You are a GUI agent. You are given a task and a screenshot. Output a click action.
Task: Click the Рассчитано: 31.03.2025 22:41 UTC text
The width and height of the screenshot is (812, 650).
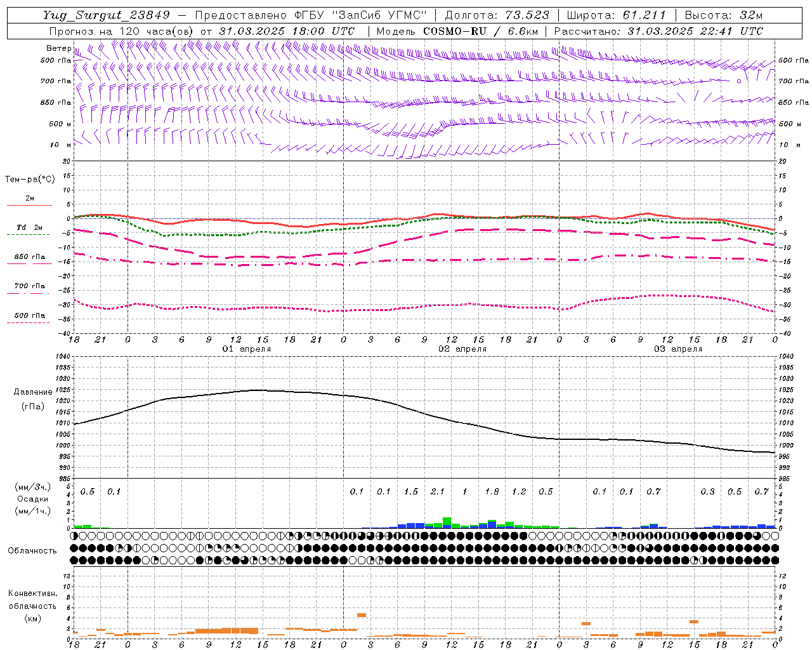pos(658,31)
